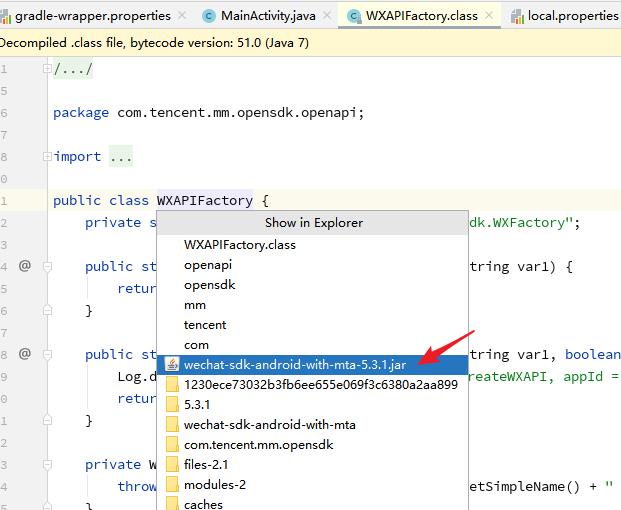
Task: Open the MainActivity.java tab
Action: pos(268,16)
